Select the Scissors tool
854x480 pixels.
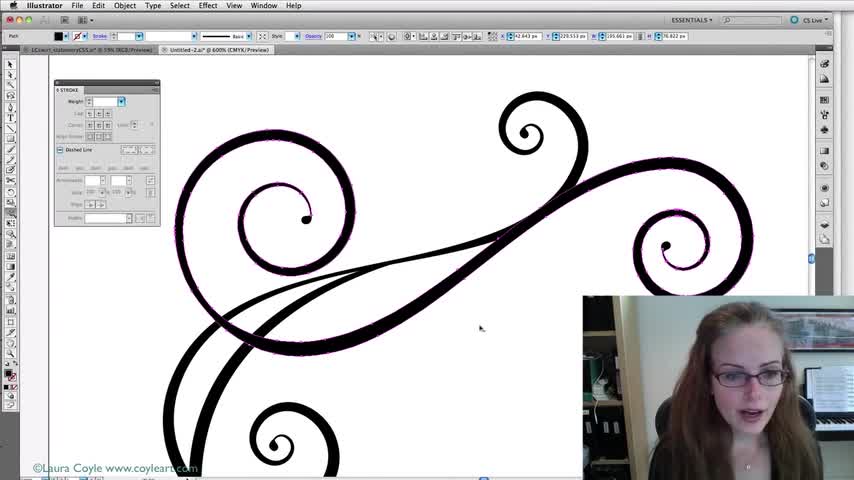coord(10,181)
